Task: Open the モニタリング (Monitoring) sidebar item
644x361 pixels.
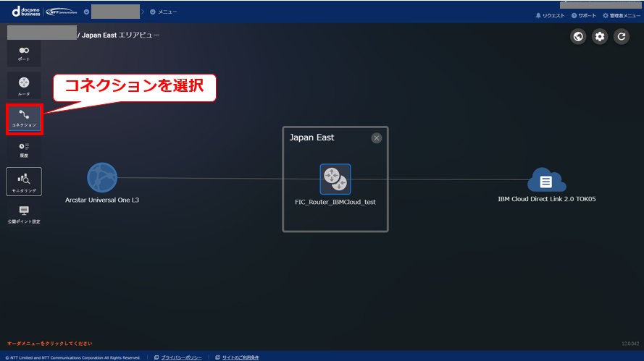Action: [x=24, y=182]
